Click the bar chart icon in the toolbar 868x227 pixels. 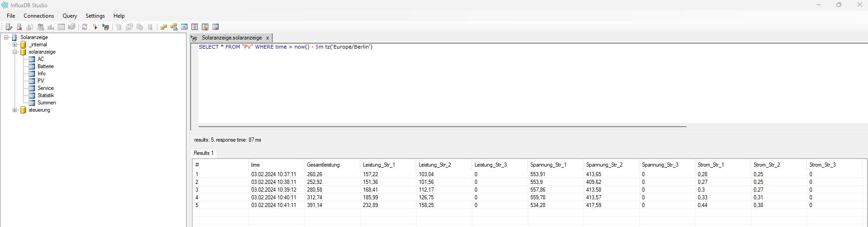tap(51, 27)
